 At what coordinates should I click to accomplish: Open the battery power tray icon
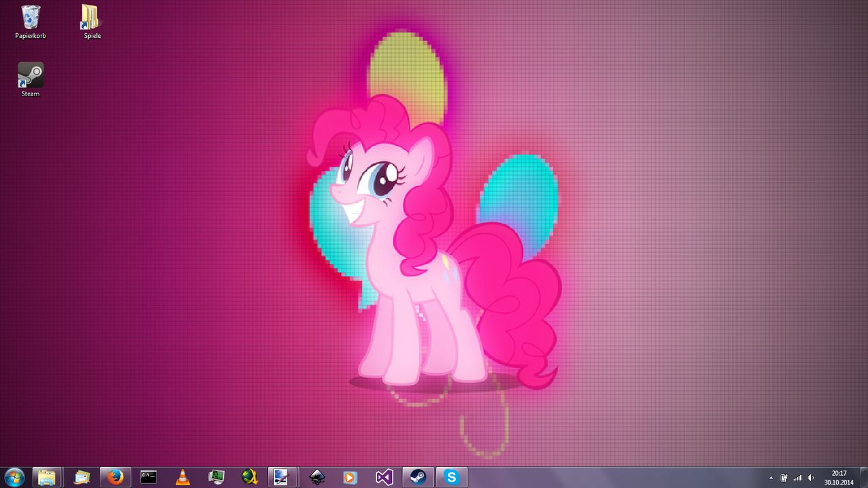tap(784, 478)
